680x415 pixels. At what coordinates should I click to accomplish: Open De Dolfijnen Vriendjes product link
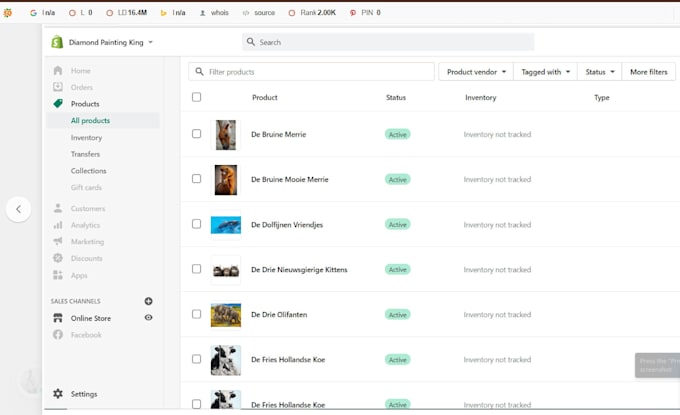point(287,225)
